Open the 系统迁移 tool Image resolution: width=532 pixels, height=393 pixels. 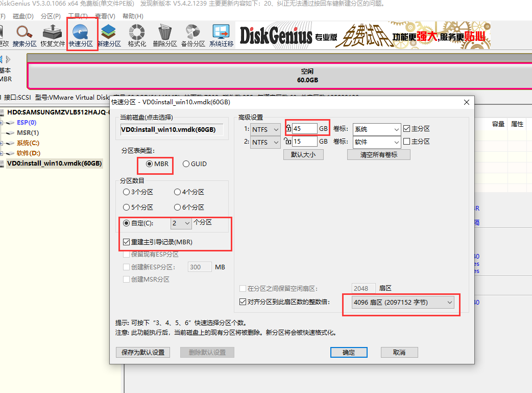click(221, 35)
